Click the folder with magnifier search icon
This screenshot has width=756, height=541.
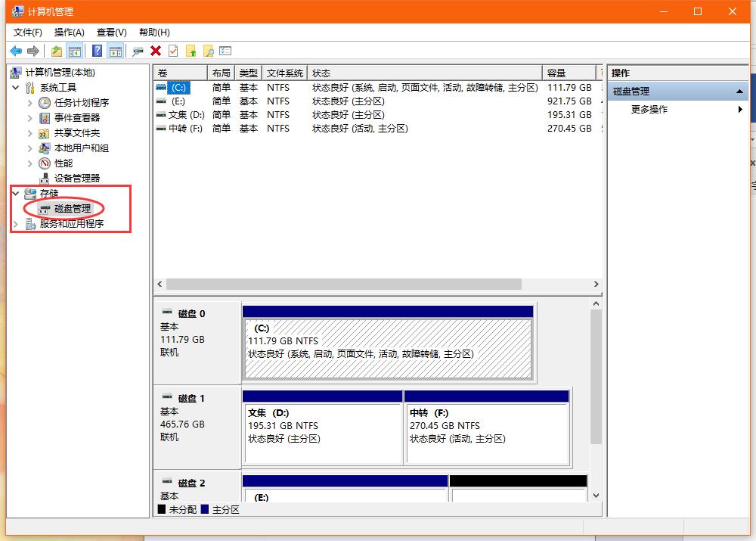point(209,51)
